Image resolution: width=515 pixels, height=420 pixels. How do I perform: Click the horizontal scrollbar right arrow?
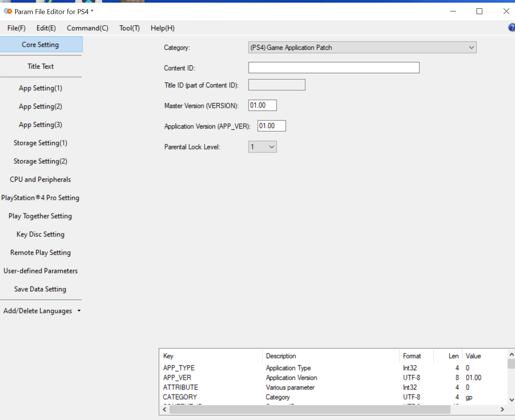[502, 409]
